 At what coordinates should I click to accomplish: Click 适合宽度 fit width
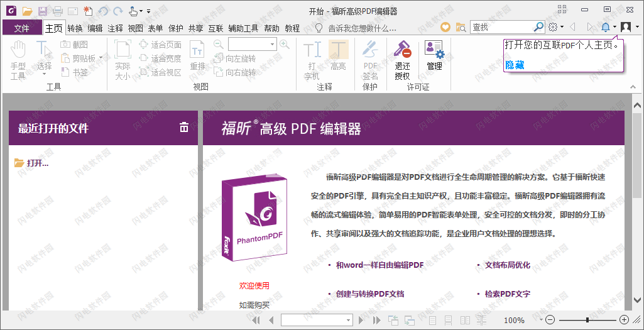point(160,58)
